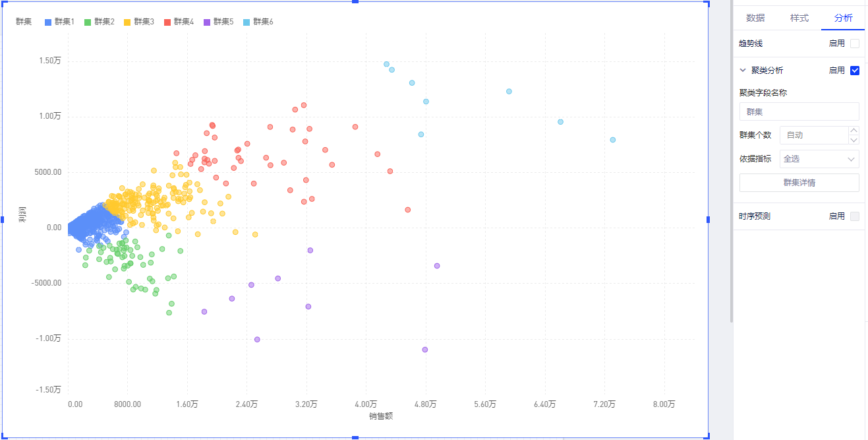
Task: Click the 群集3 yellow legend icon
Action: (127, 22)
